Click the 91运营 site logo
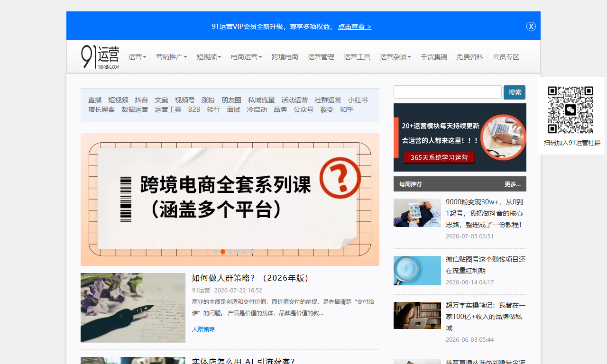The width and height of the screenshot is (607, 364). tap(100, 57)
